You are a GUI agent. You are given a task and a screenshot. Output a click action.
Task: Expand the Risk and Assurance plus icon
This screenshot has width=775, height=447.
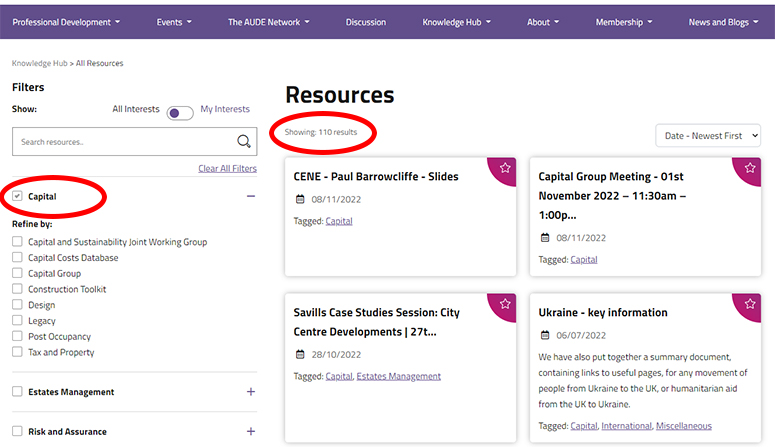[x=251, y=432]
